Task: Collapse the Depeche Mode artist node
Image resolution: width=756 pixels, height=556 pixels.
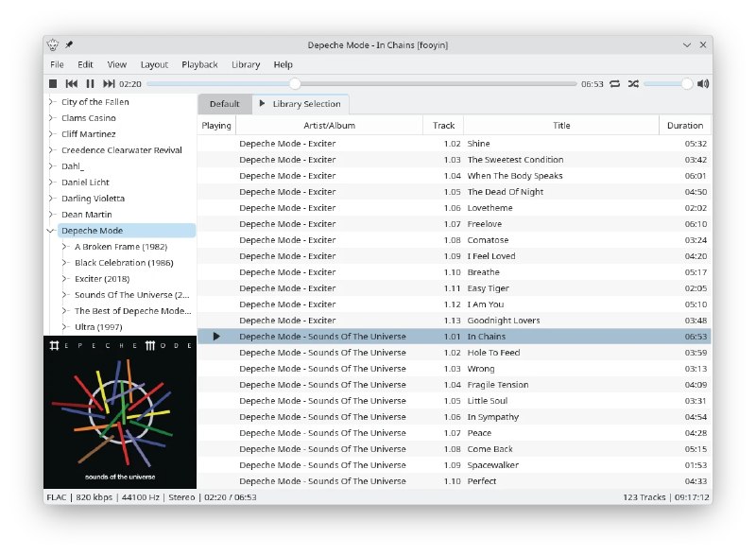Action: click(51, 231)
